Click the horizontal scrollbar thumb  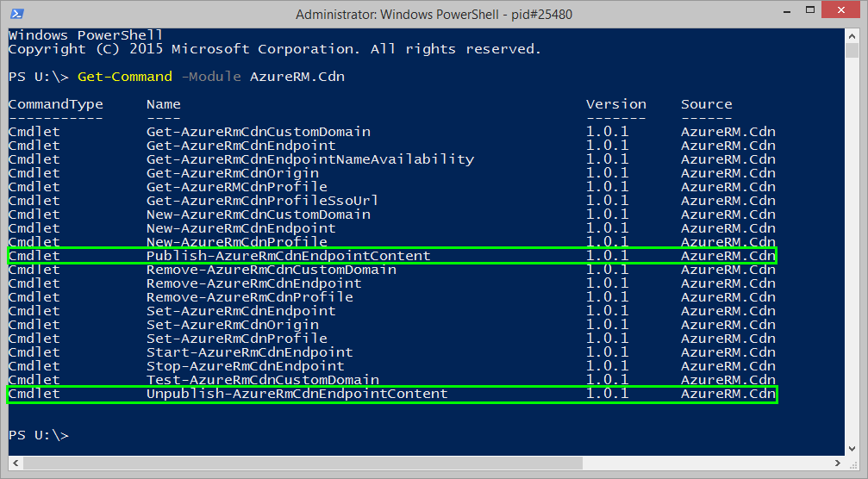(x=303, y=463)
